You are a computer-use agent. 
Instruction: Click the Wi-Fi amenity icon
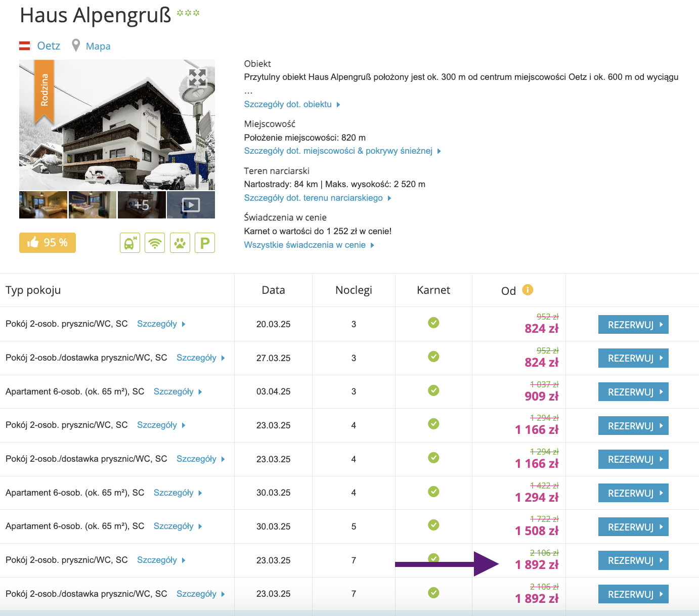point(155,243)
